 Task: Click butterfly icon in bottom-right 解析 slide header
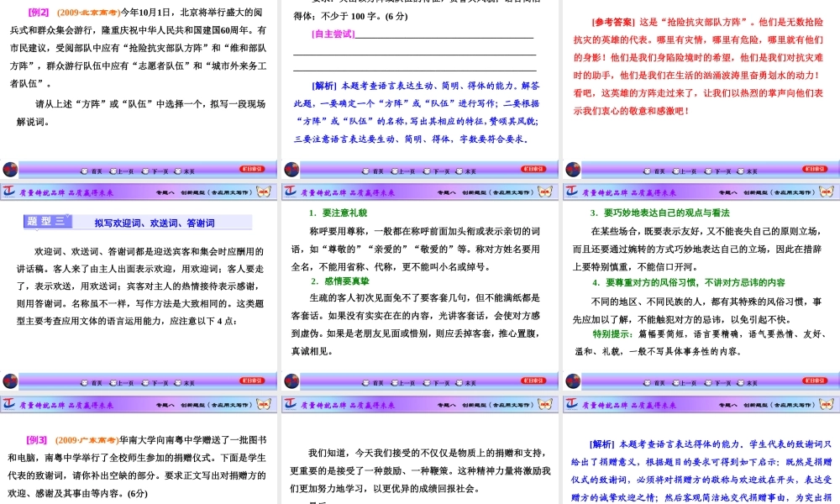pyautogui.click(x=827, y=404)
